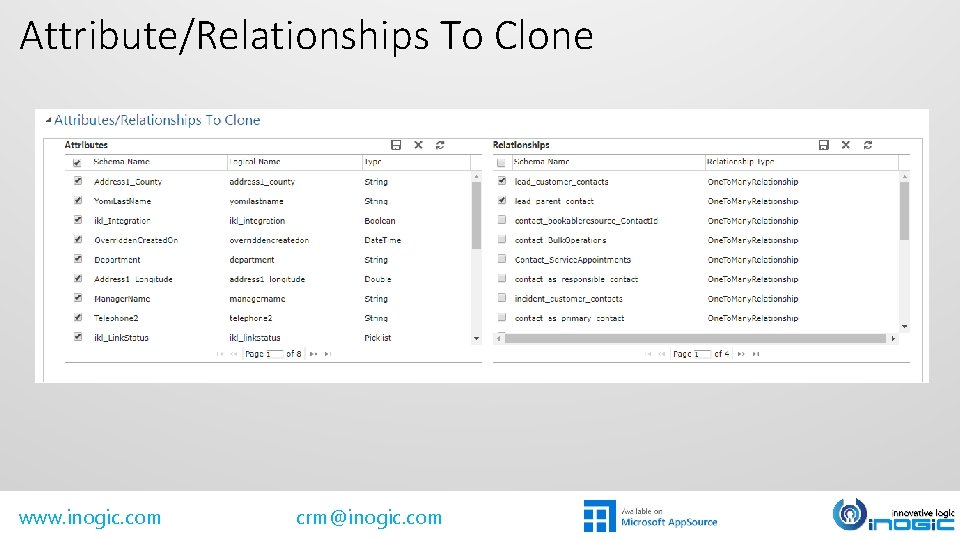Screen dimensions: 960x540
Task: Select the ikl_integration Boolean type cell
Action: point(380,221)
